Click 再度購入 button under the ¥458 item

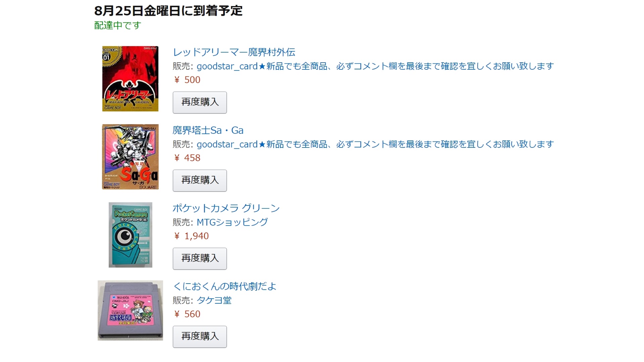200,180
